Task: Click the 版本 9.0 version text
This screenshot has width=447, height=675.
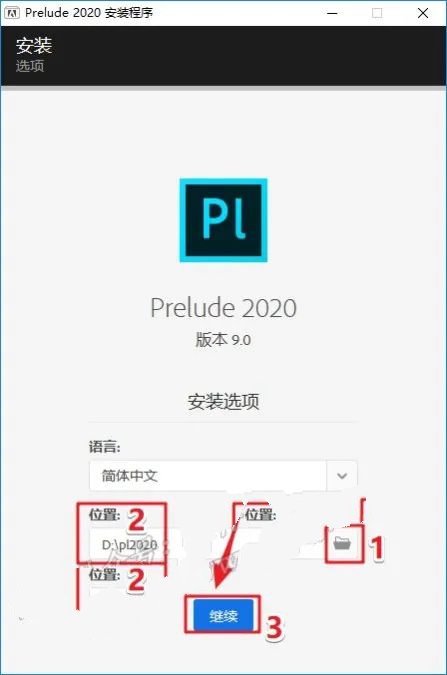Action: [x=223, y=340]
